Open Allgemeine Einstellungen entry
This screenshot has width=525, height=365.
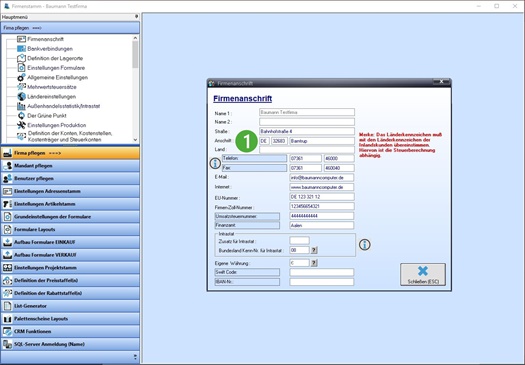(58, 77)
